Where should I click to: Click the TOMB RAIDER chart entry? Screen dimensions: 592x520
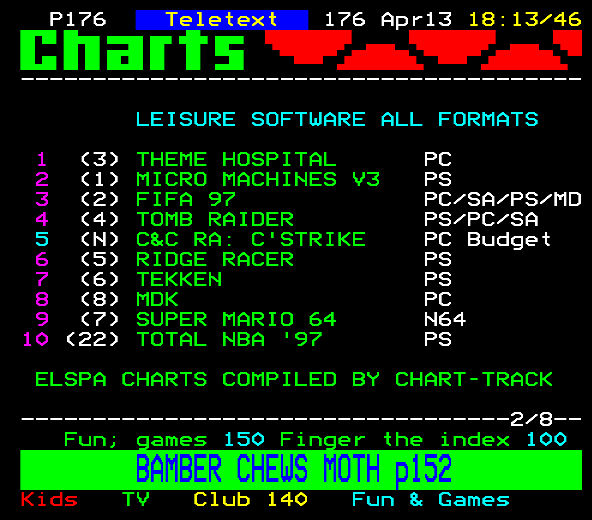[x=215, y=219]
